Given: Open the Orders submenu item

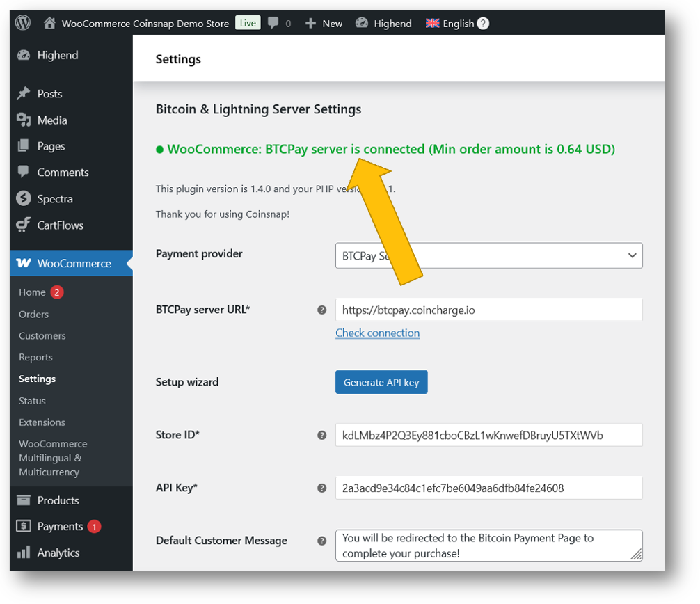Looking at the screenshot, I should [33, 315].
